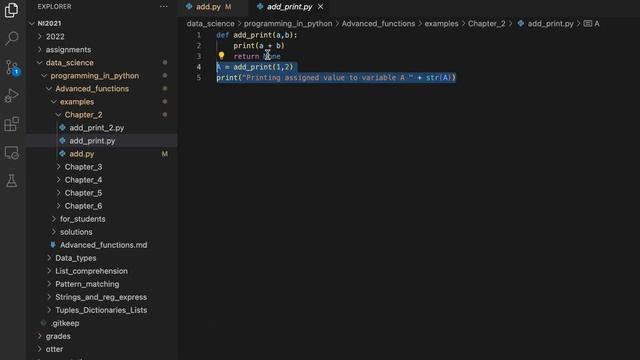Place cursor in def add_print(a,b) line
The width and height of the screenshot is (640, 360).
[257, 35]
